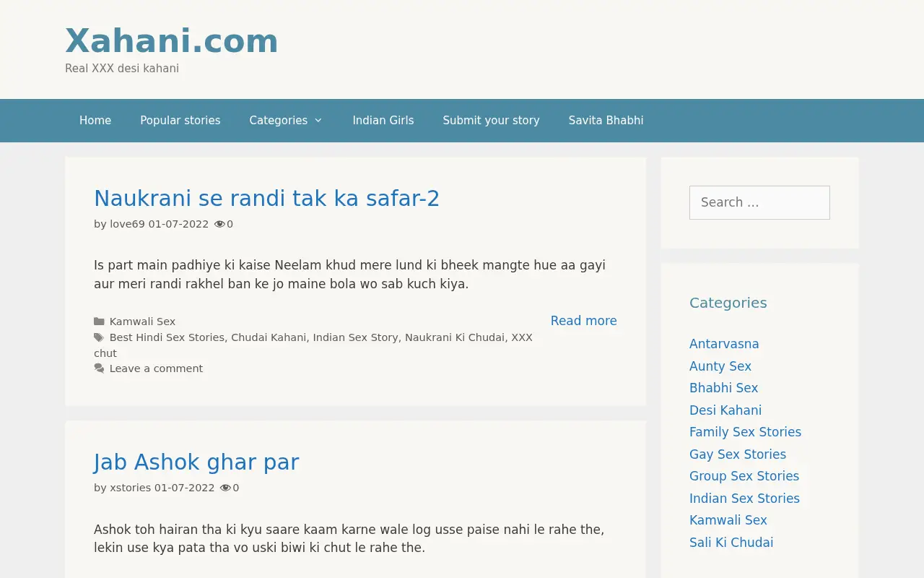Viewport: 924px width, 578px height.
Task: Go to the Home menu item
Action: (x=95, y=121)
